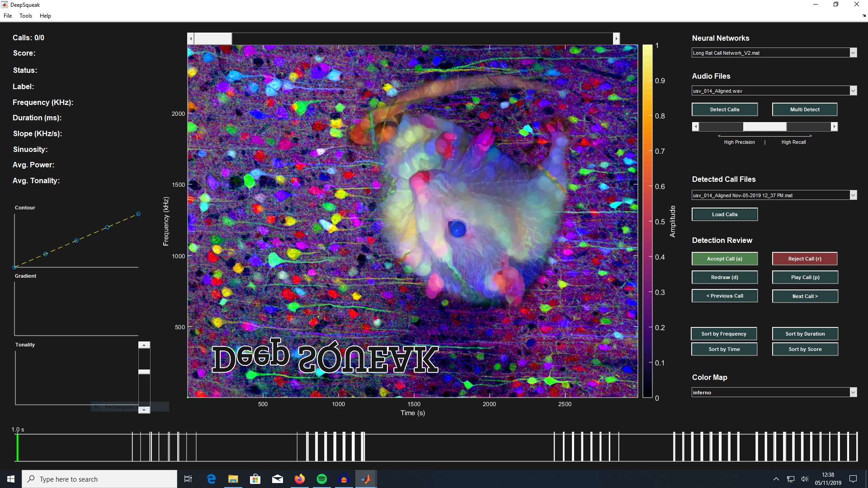
Task: Open the Audio Files dropdown
Action: (853, 90)
